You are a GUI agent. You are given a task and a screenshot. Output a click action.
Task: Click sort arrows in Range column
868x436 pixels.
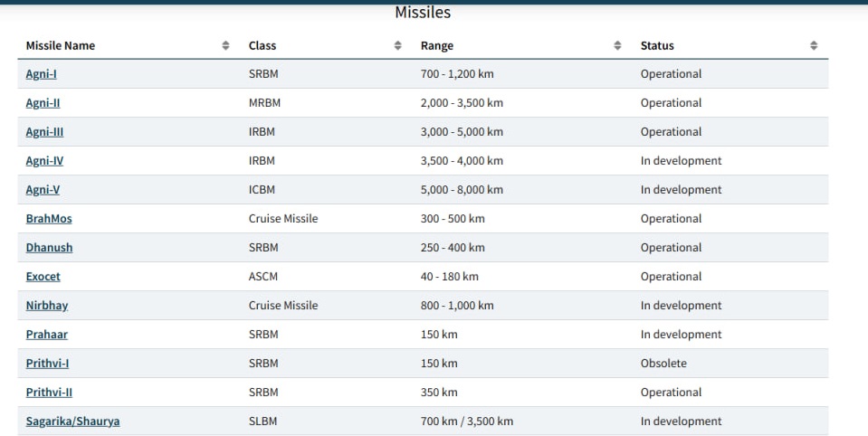(x=617, y=45)
